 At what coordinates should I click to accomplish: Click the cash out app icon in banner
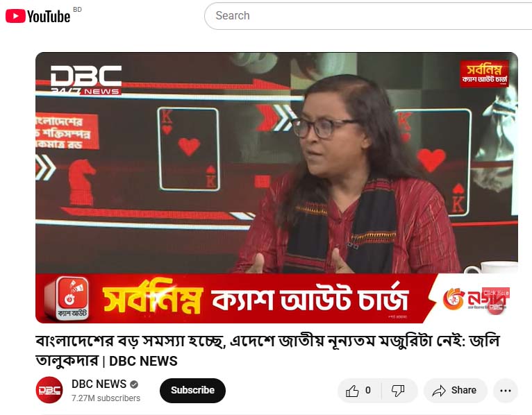[x=68, y=298]
